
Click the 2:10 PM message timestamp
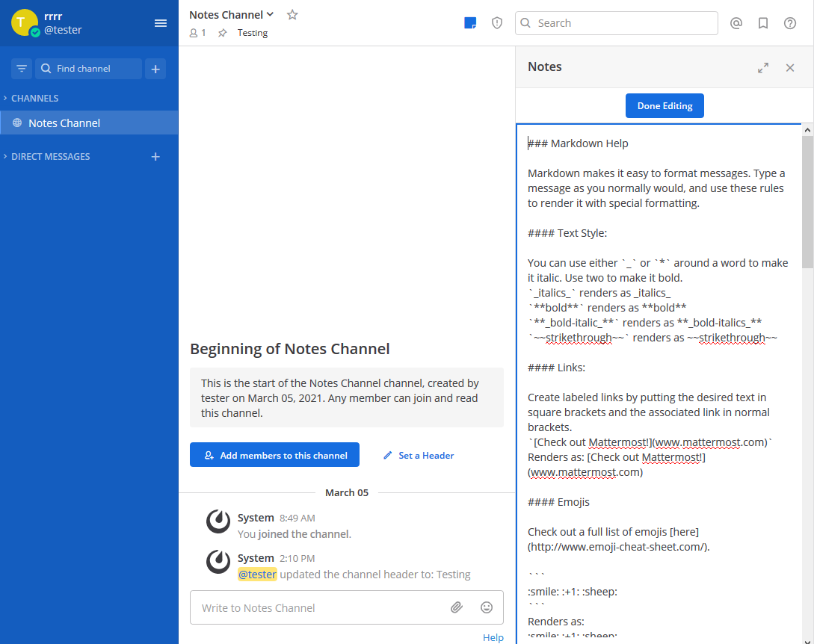pos(297,558)
